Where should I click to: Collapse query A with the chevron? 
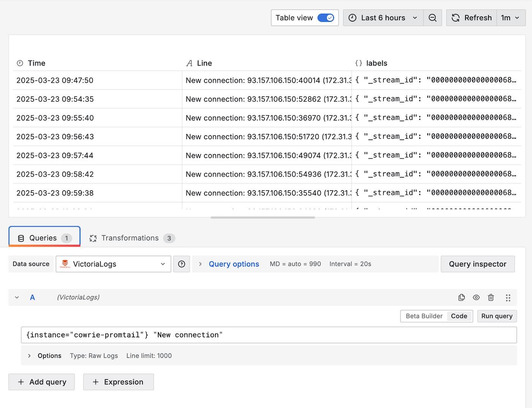click(x=17, y=298)
